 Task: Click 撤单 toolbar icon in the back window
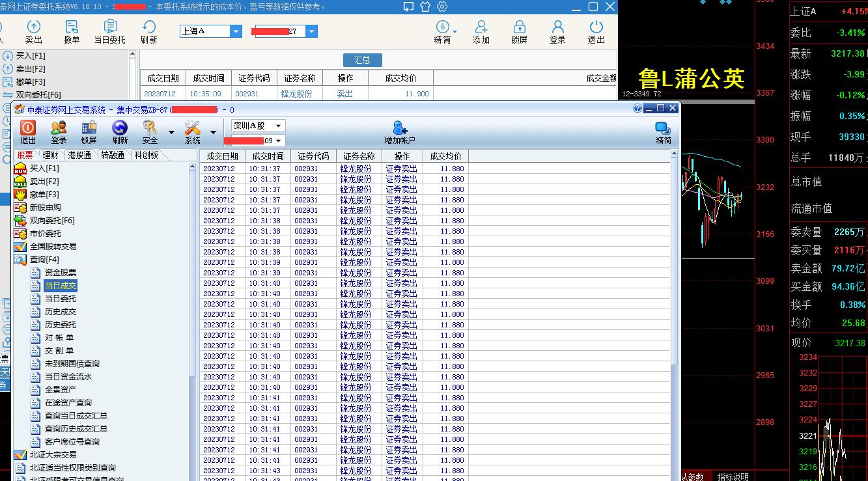pos(72,32)
